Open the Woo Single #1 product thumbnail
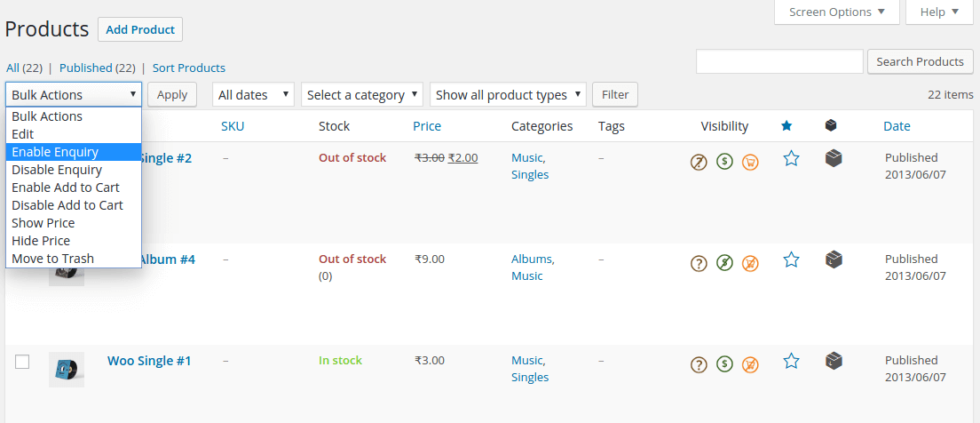This screenshot has height=423, width=980. tap(67, 369)
